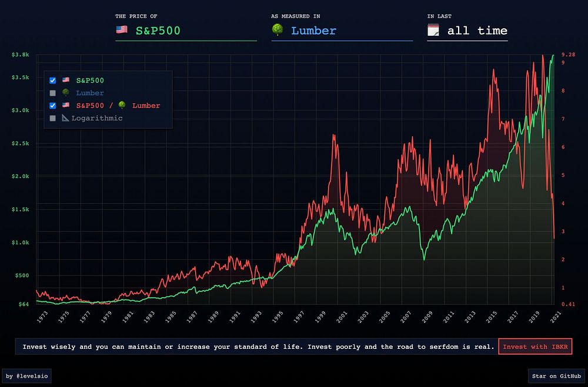Screen dimensions: 588x387
Task: Click the Invest wisely banner text
Action: tap(258, 346)
